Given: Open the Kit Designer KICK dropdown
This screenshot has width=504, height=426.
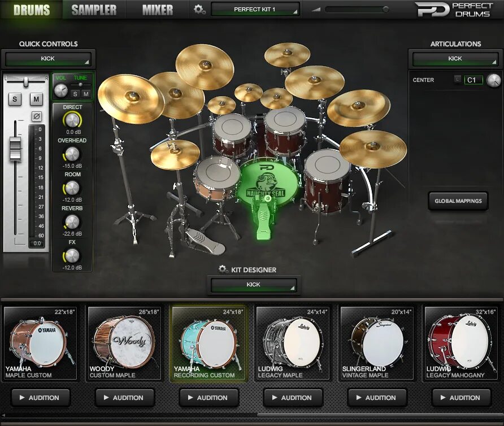Looking at the screenshot, I should (254, 285).
